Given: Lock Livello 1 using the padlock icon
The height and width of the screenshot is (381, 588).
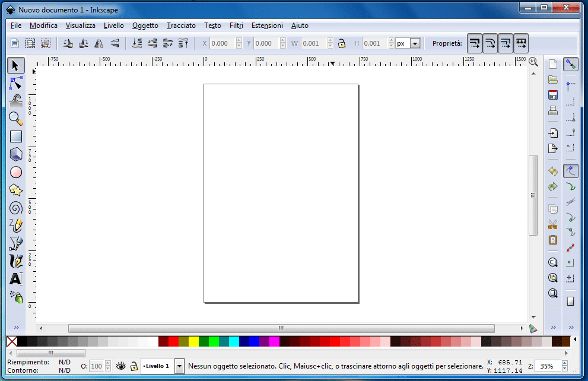Looking at the screenshot, I should pyautogui.click(x=134, y=366).
